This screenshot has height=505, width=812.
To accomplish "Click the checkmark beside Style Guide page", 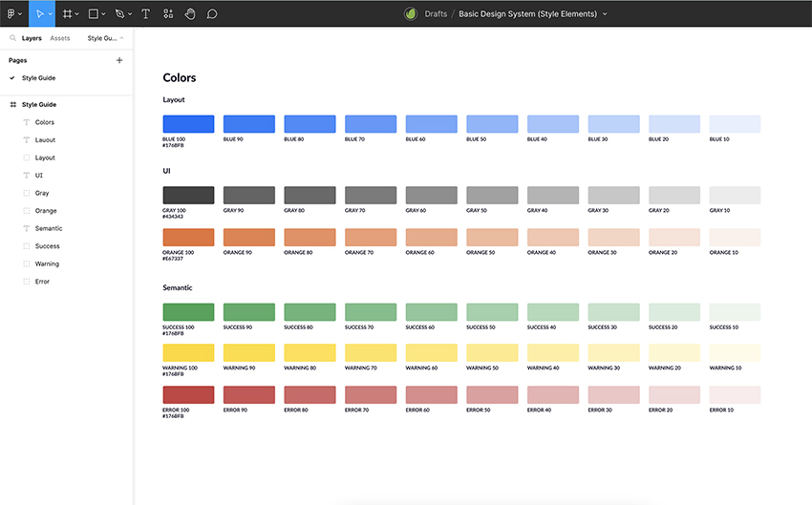I will 12,78.
